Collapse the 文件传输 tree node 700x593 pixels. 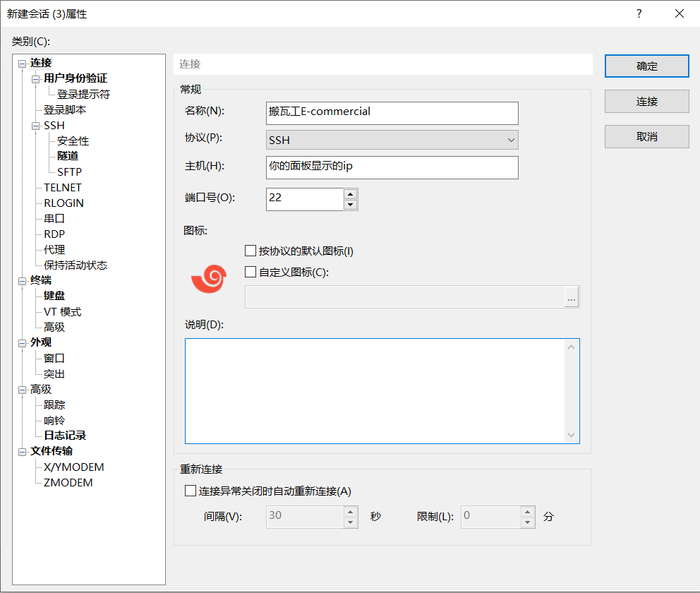tap(22, 452)
